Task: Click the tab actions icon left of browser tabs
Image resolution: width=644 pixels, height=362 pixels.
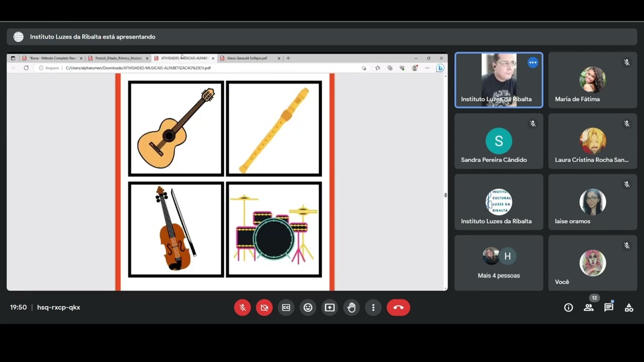Action: pos(13,58)
